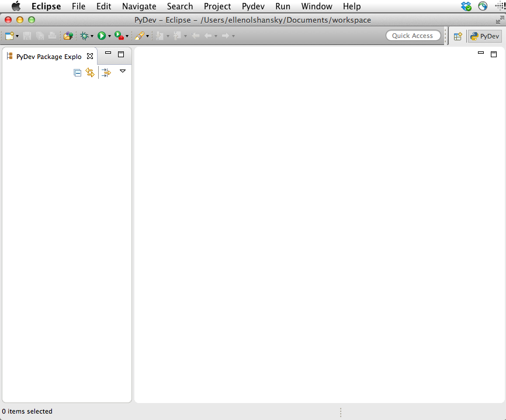Screen dimensions: 506x420
Task: Click the Quick Access search field
Action: 413,36
